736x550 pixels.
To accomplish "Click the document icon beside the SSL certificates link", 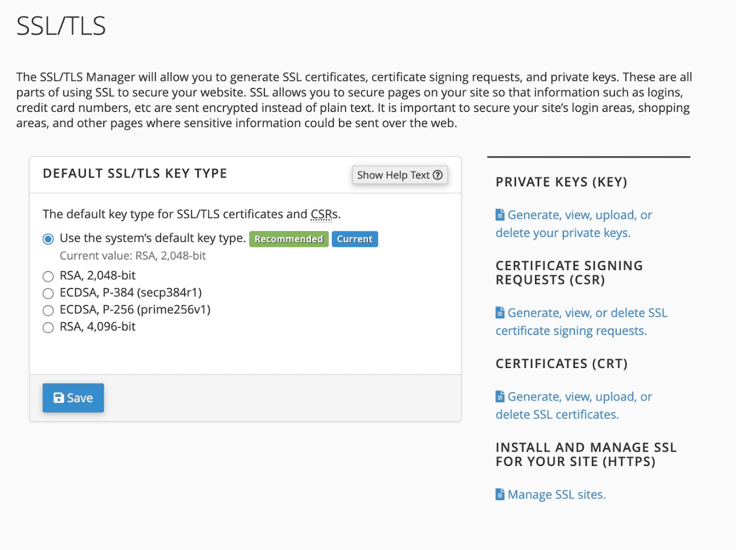I will pos(500,397).
